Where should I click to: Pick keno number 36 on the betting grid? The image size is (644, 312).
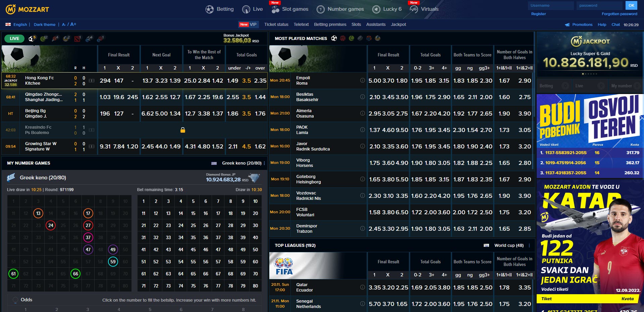206,237
